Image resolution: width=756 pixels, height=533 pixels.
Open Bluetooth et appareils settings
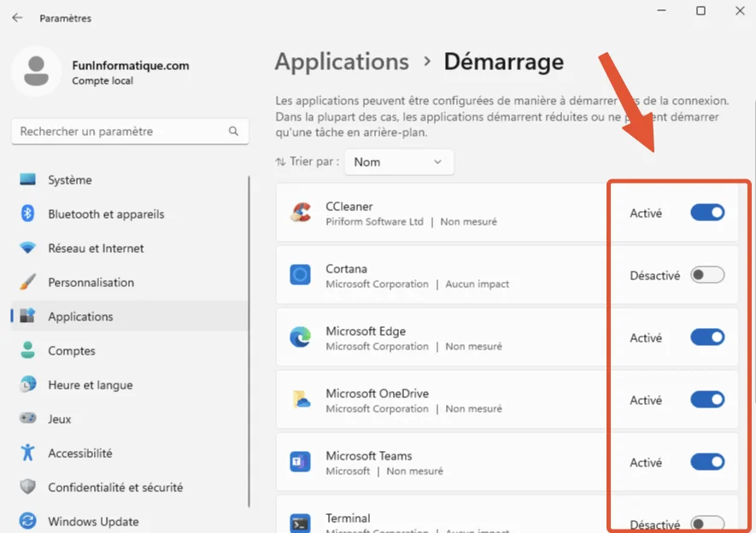click(26, 214)
